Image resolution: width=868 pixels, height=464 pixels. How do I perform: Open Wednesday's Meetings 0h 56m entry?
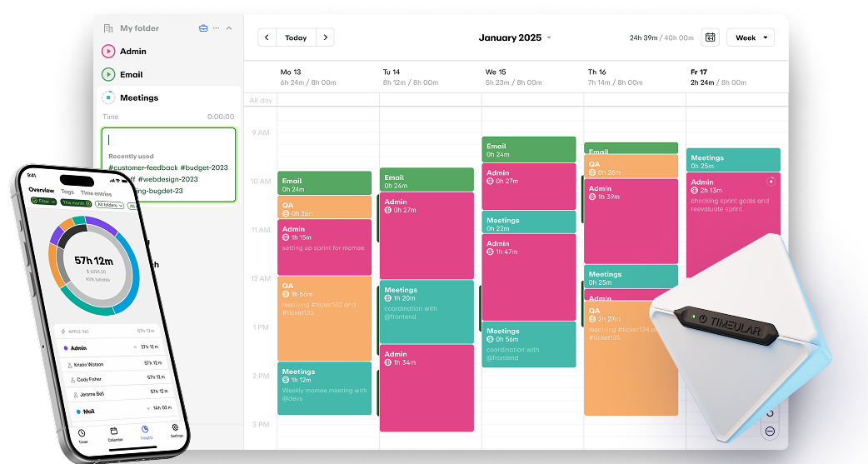tap(529, 344)
